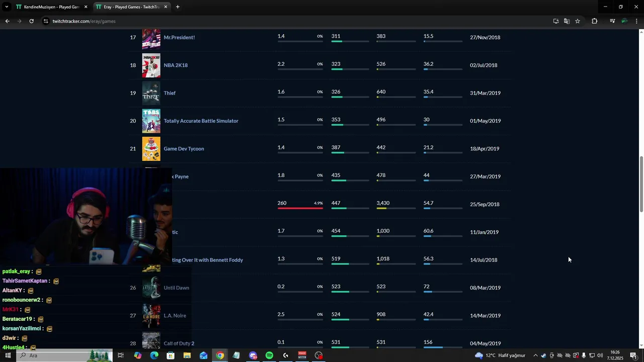This screenshot has height=362, width=644.
Task: Open Call of Duty 2 link
Action: tap(179, 343)
